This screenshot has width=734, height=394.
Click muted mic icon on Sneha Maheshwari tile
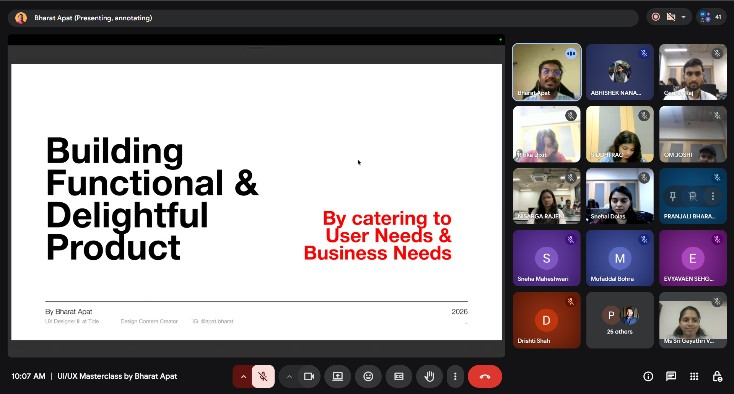(571, 240)
